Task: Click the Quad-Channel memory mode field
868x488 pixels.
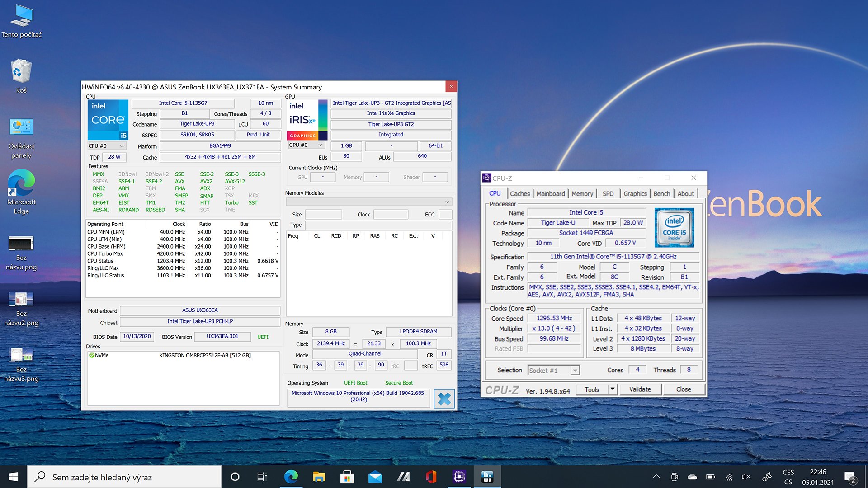Action: tap(365, 354)
